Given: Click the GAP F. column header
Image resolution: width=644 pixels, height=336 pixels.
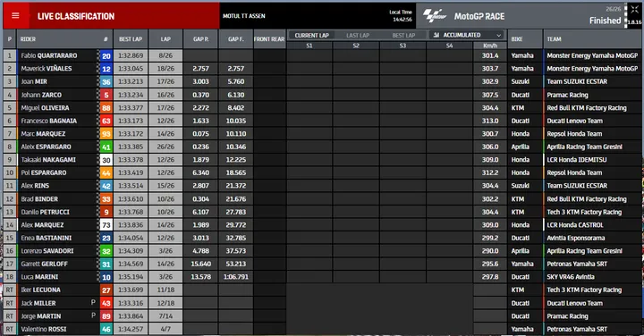Looking at the screenshot, I should point(236,39).
